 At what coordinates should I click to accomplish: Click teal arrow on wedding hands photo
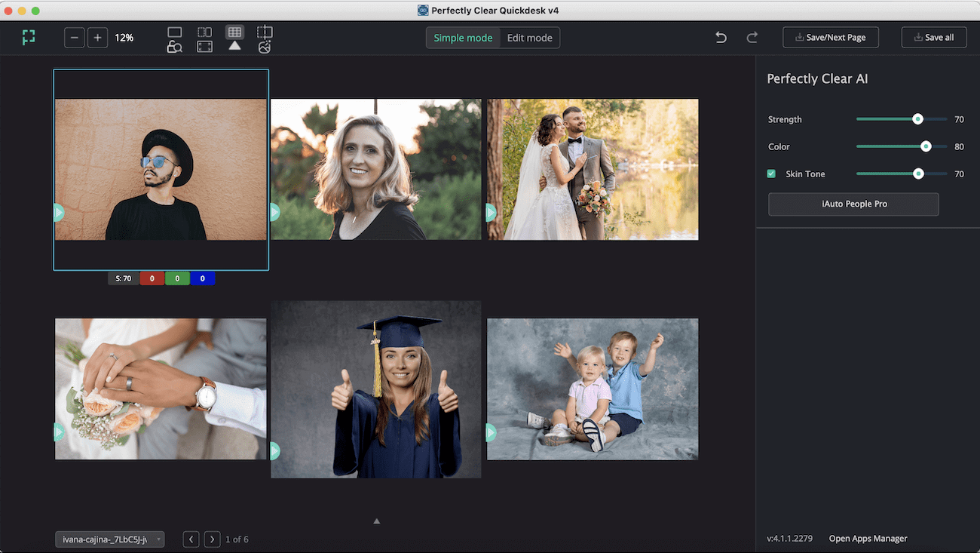59,432
